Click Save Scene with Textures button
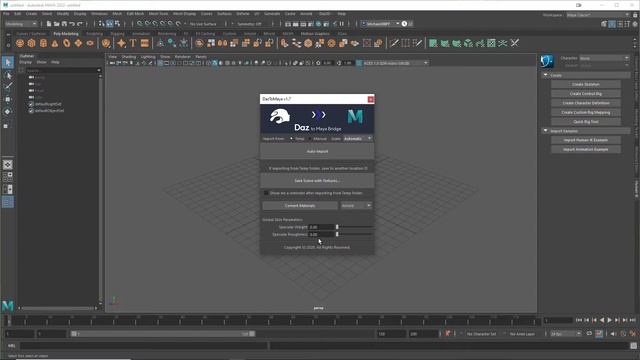The height and width of the screenshot is (360, 640). 317,180
